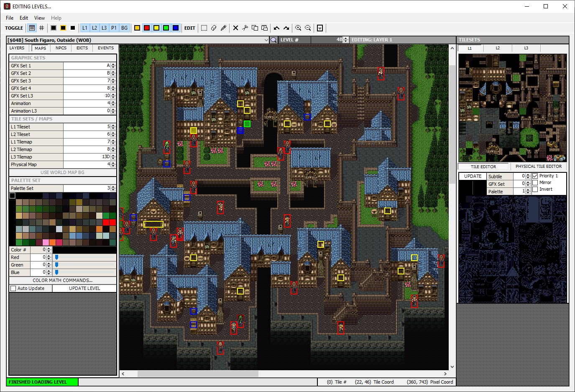575x392 pixels.
Task: Click the redo arrow icon
Action: click(286, 28)
